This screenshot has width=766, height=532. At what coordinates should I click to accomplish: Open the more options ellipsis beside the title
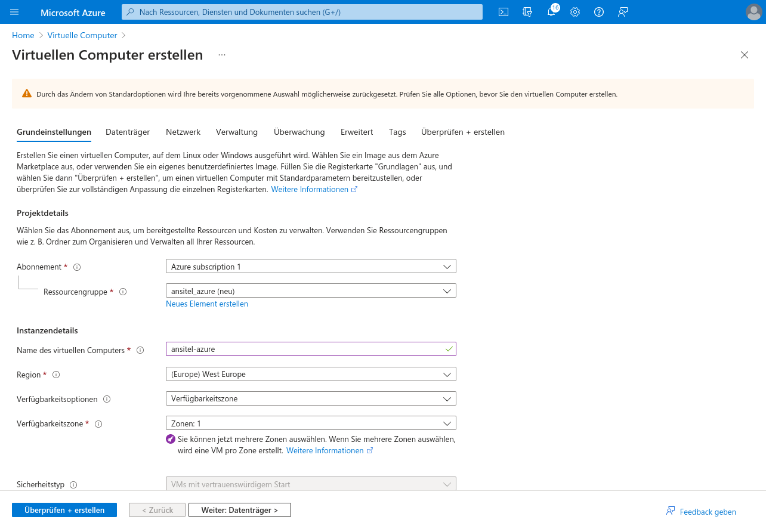tap(222, 55)
